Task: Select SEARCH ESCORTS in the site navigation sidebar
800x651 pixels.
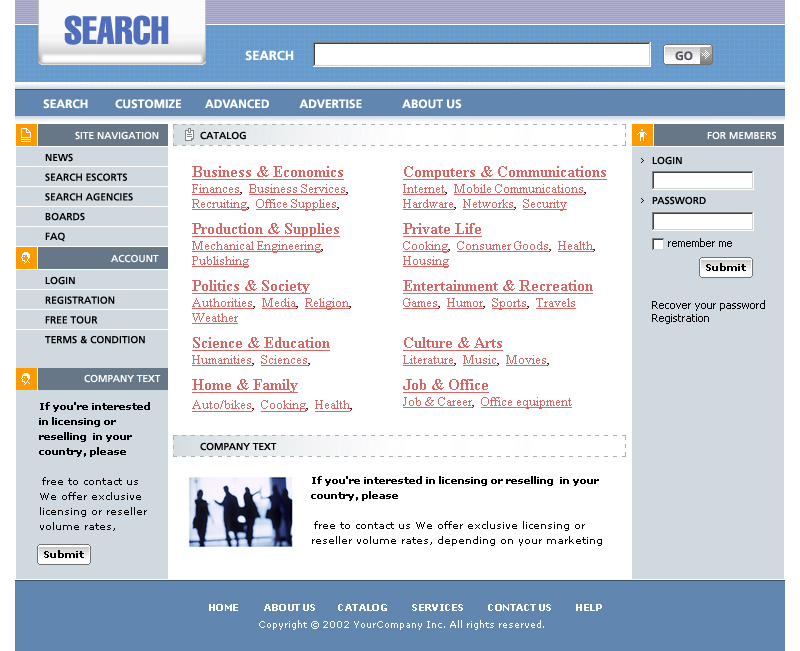Action: click(x=86, y=177)
